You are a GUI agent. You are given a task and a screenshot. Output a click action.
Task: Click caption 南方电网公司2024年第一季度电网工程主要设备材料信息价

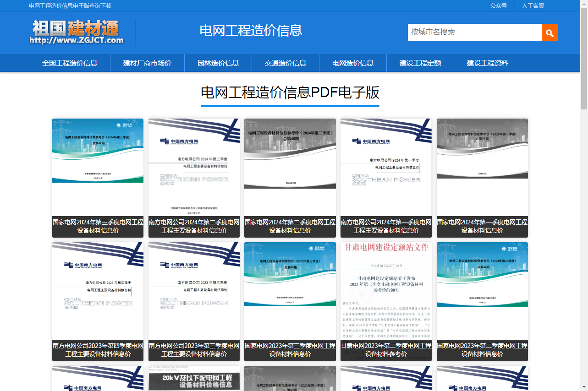pyautogui.click(x=386, y=226)
